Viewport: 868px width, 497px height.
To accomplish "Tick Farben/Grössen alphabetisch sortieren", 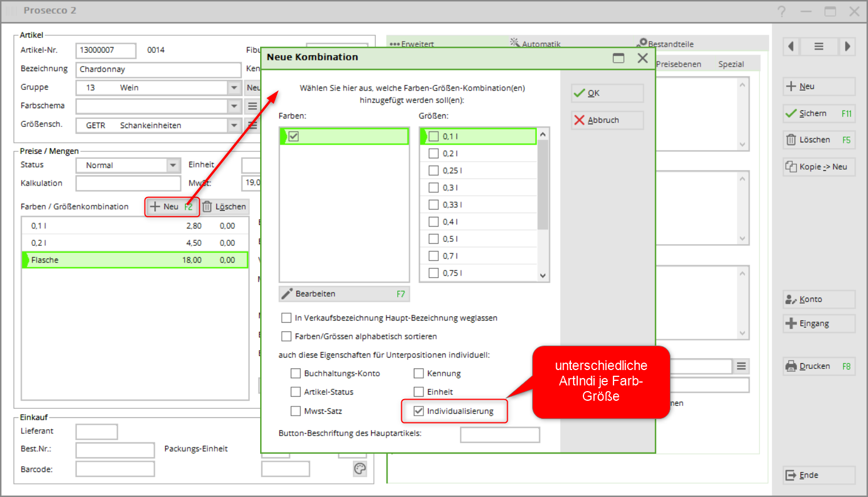I will point(286,336).
